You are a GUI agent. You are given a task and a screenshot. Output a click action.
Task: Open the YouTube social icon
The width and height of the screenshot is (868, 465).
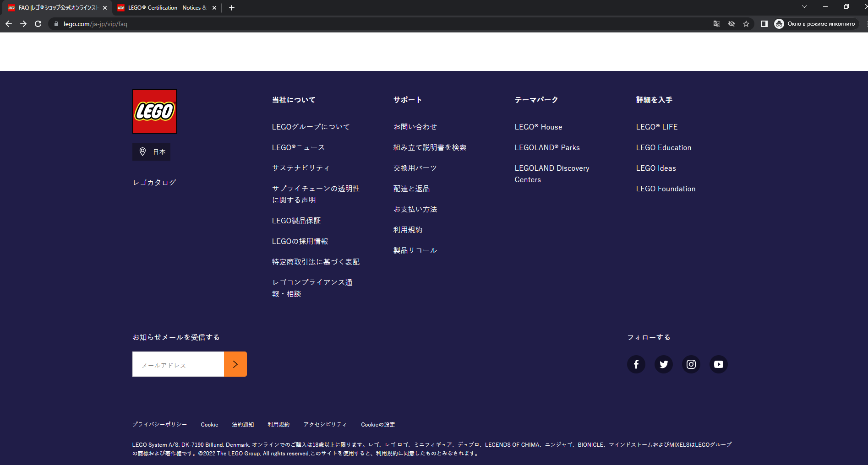pyautogui.click(x=718, y=364)
